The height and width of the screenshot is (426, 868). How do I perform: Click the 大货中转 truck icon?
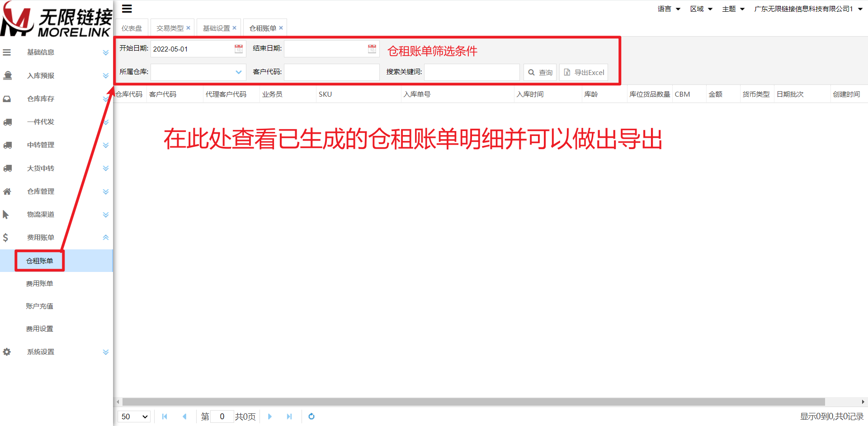8,168
